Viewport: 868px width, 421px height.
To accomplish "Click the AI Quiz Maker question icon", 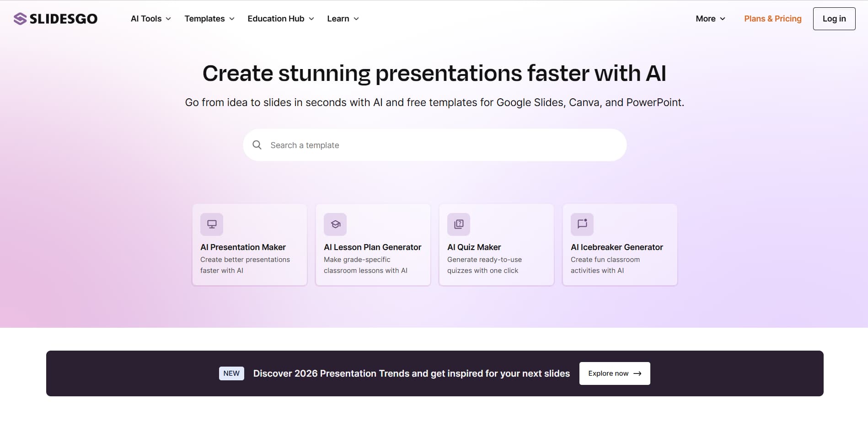I will [459, 224].
